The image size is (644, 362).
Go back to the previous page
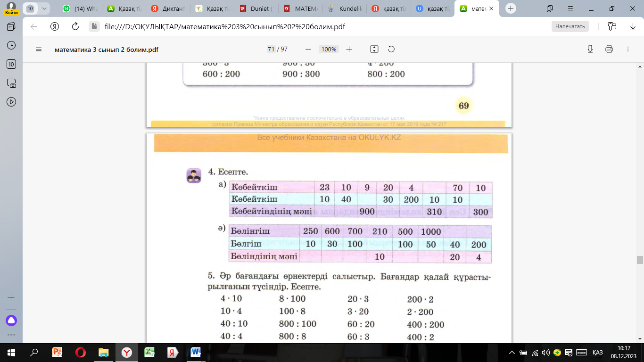[x=34, y=26]
